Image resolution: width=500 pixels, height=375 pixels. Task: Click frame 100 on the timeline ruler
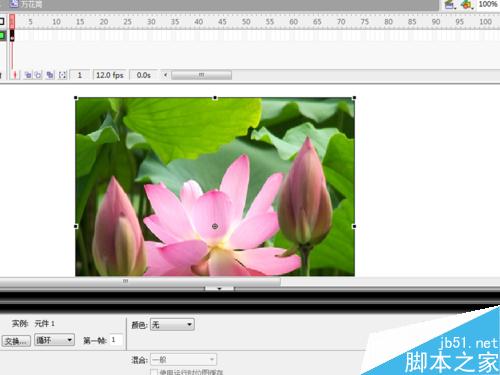pos(485,22)
